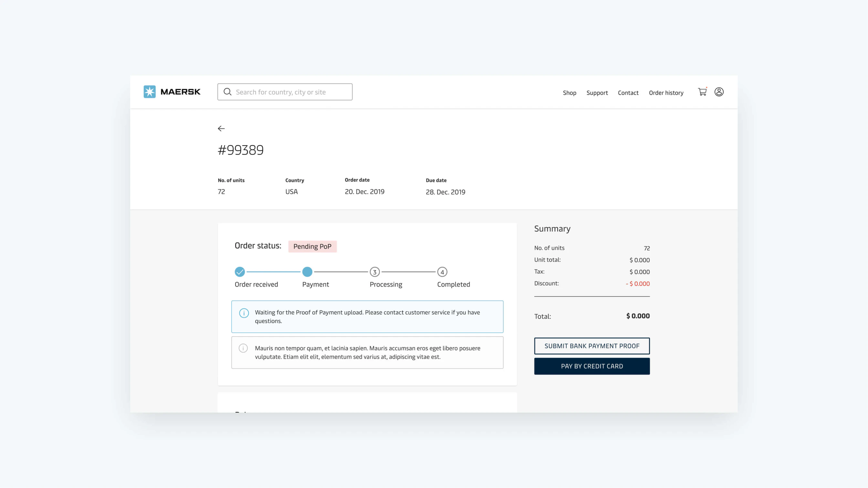Click the magnifier search icon
The width and height of the screenshot is (868, 488).
[x=227, y=92]
